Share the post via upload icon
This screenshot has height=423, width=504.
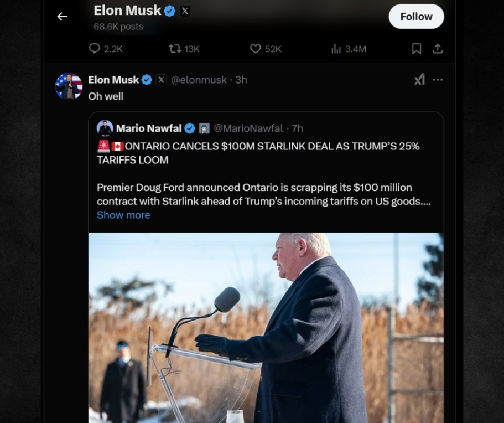tap(438, 49)
